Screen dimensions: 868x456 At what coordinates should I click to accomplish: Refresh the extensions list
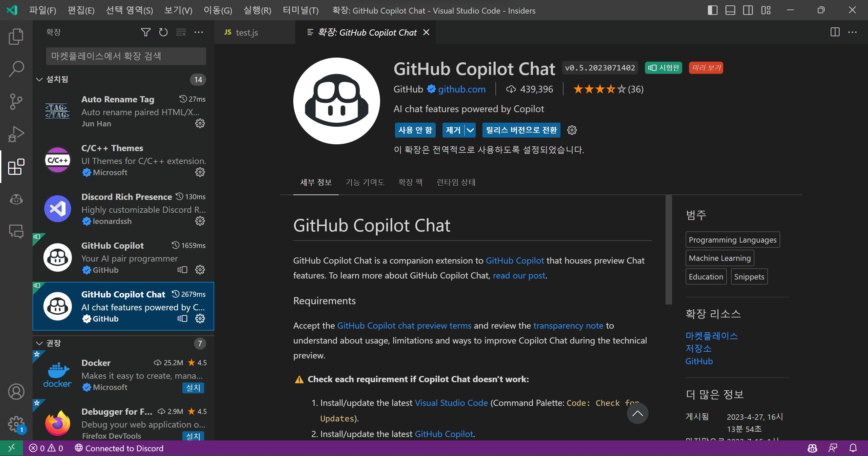click(163, 32)
